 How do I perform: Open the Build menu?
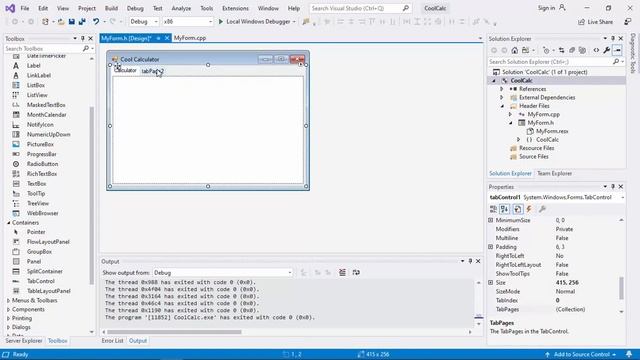point(111,8)
